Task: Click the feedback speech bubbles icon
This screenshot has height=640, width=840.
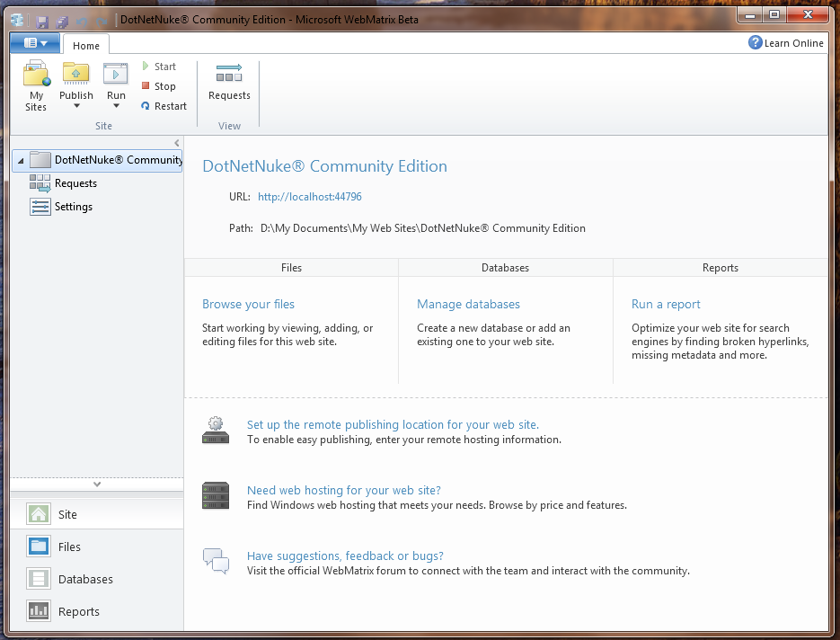Action: [216, 561]
